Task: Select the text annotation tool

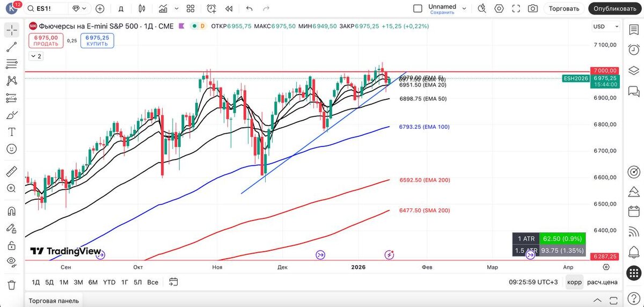Action: tap(11, 132)
